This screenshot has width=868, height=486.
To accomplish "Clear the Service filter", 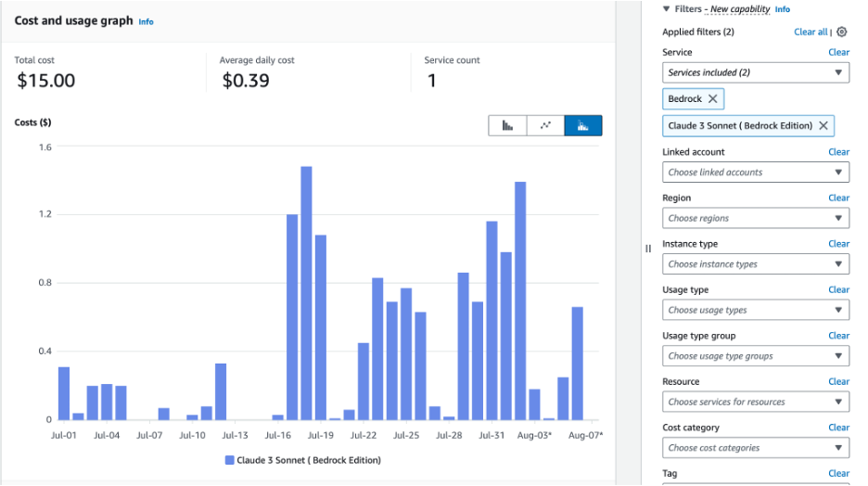I will (x=838, y=52).
